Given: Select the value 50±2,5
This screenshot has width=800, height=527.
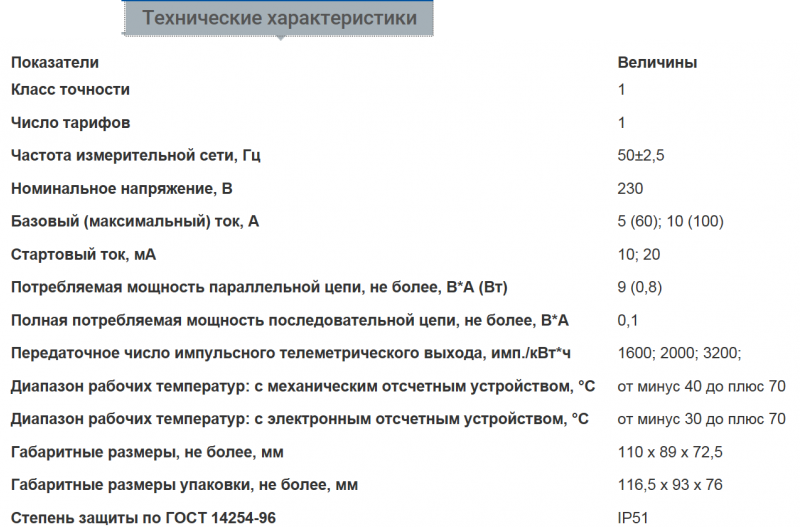Looking at the screenshot, I should tap(641, 156).
